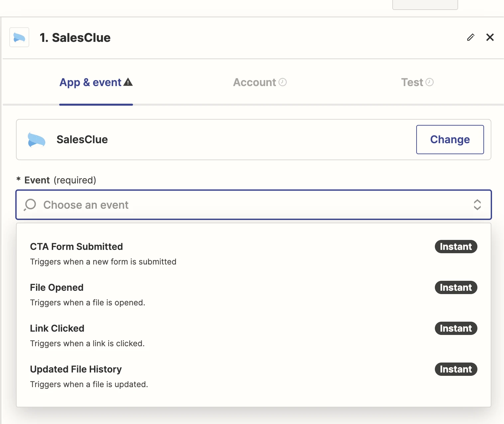The image size is (504, 424).
Task: Click Instant badge for Link Clicked
Action: [456, 328]
